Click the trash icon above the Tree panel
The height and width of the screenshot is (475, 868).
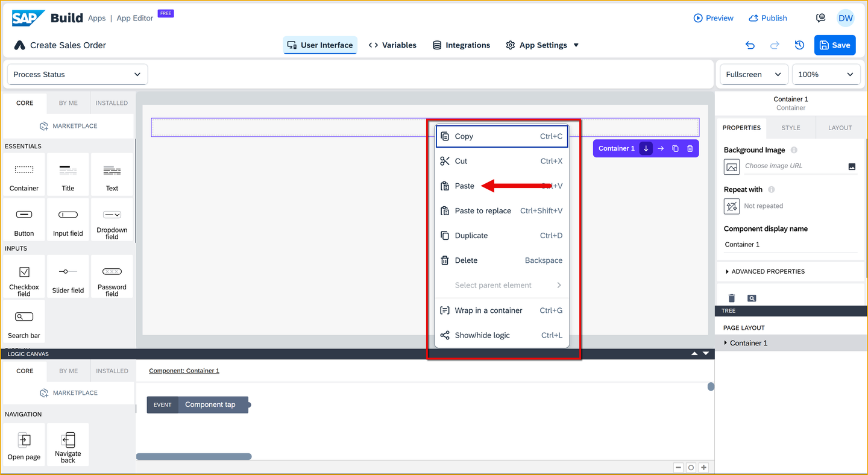point(732,298)
